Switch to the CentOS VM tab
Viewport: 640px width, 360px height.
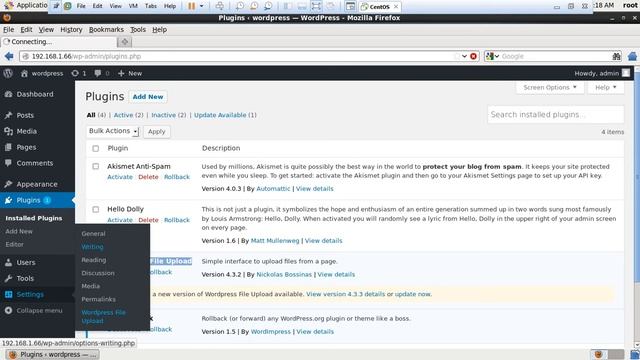379,7
